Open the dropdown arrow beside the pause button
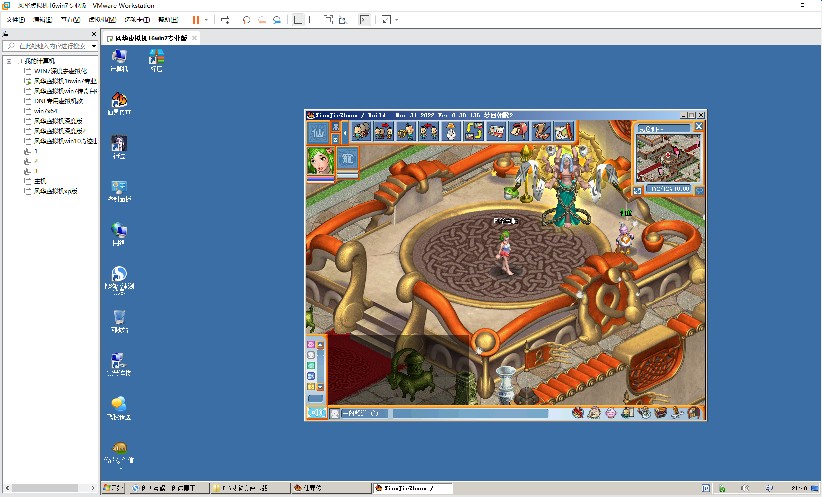Image resolution: width=822 pixels, height=497 pixels. (206, 20)
